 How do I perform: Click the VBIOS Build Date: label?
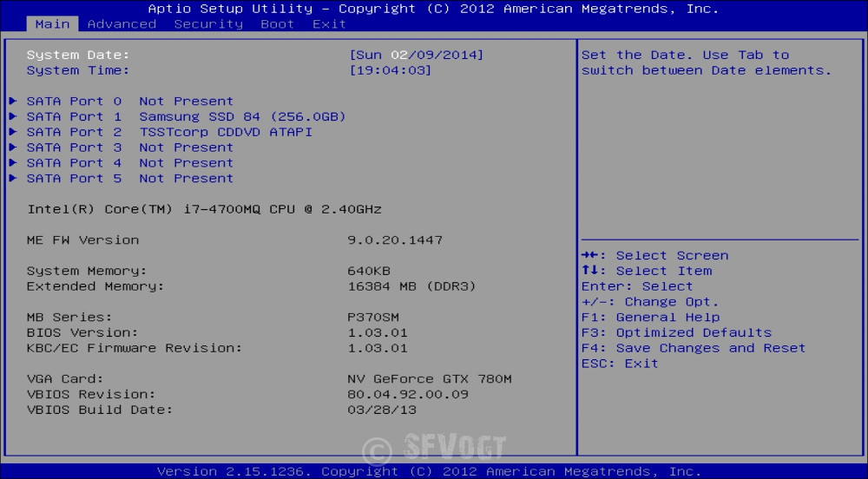(x=100, y=410)
